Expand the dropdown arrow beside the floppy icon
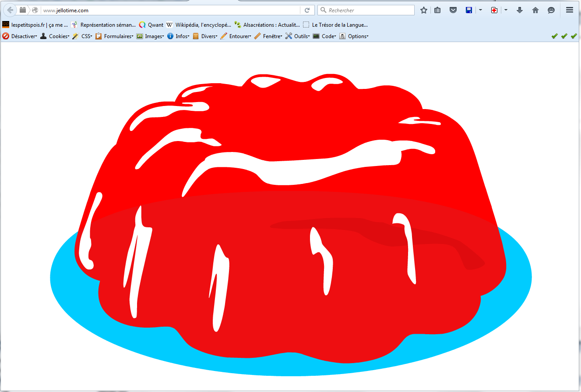This screenshot has height=392, width=581. 480,10
